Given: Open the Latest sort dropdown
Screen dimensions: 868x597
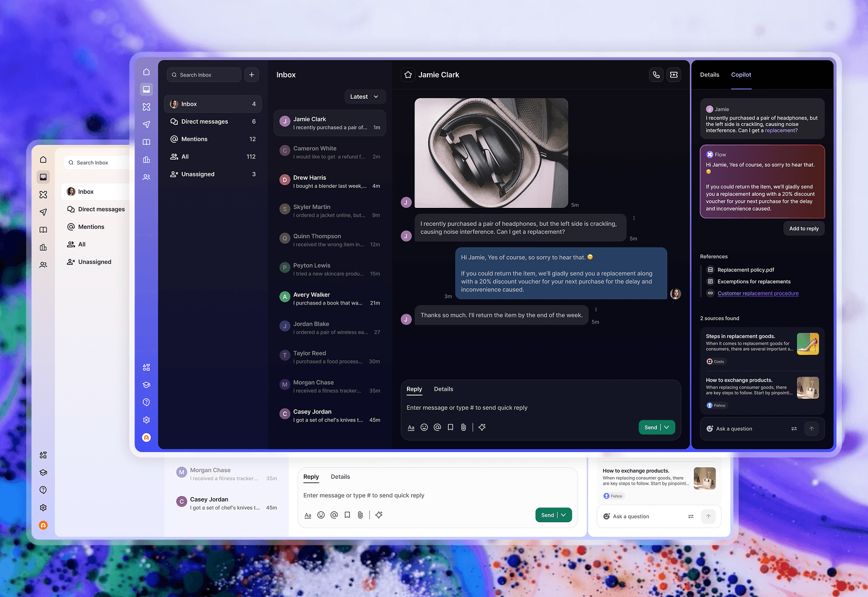Looking at the screenshot, I should pos(365,97).
